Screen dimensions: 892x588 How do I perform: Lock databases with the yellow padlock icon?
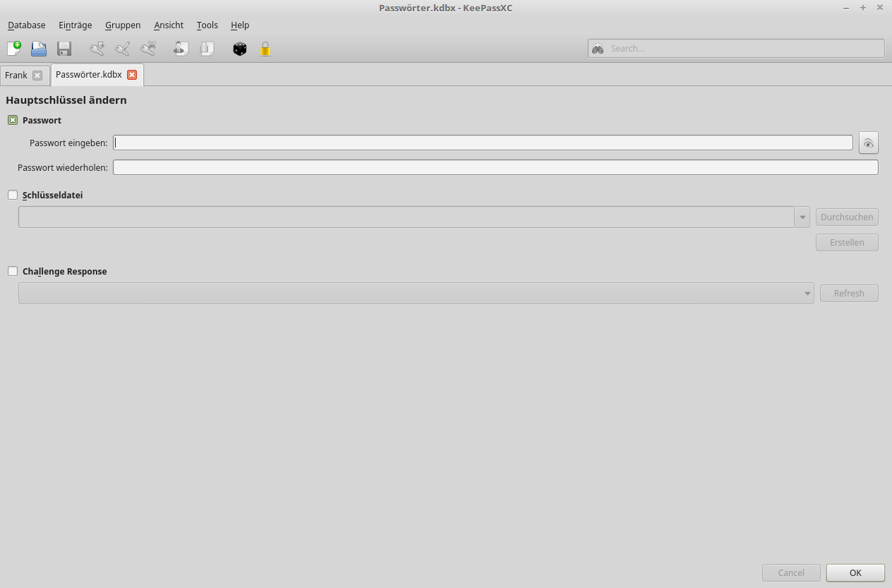click(x=265, y=49)
